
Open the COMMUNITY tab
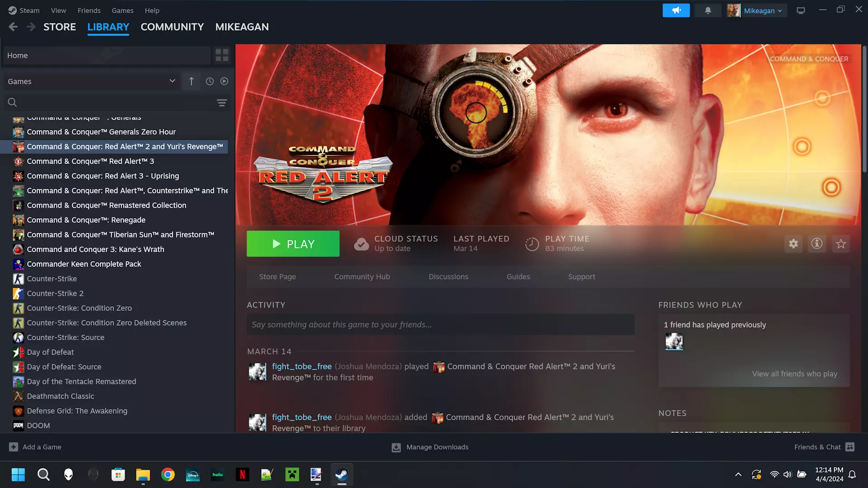[172, 27]
